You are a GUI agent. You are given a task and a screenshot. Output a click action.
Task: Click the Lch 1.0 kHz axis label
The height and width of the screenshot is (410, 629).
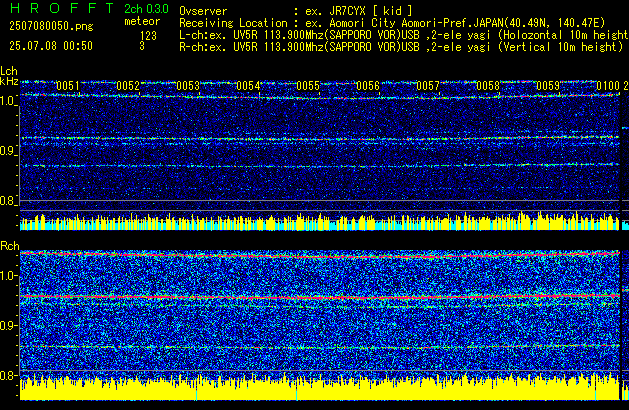coord(7,101)
